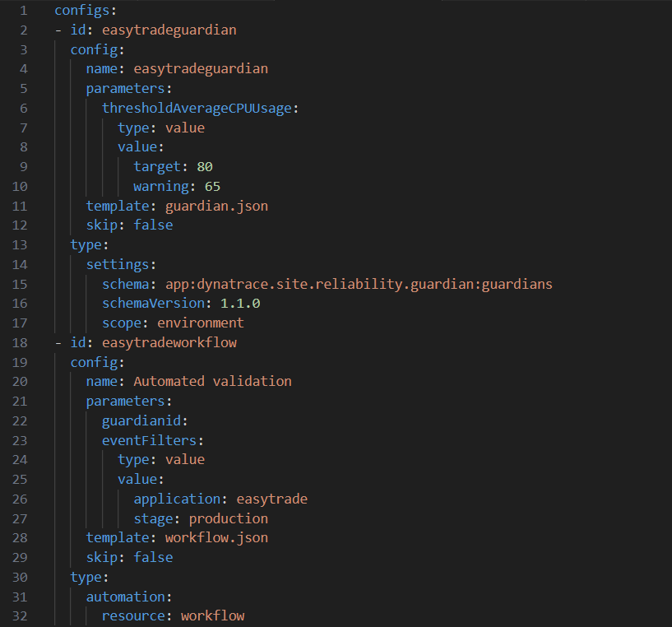672x627 pixels.
Task: Click 'Automated validation' name value
Action: click(212, 382)
